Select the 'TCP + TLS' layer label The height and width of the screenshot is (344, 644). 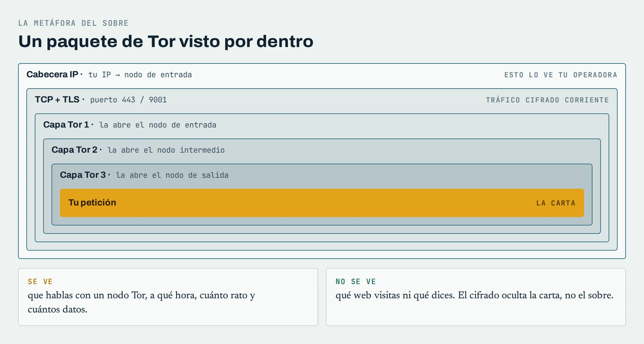click(x=57, y=99)
